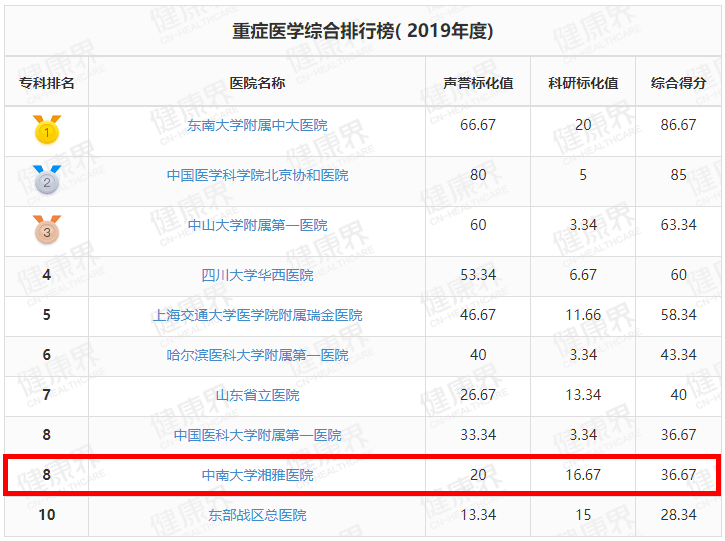Select the 26.67 reputation value cell
This screenshot has width=725, height=541.
point(478,395)
